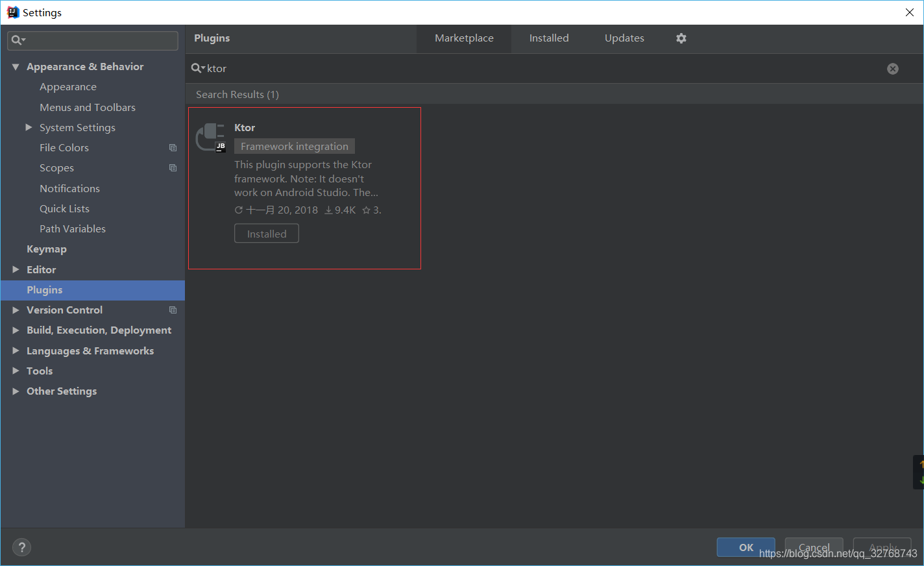Switch to the Marketplace tab

pos(464,38)
